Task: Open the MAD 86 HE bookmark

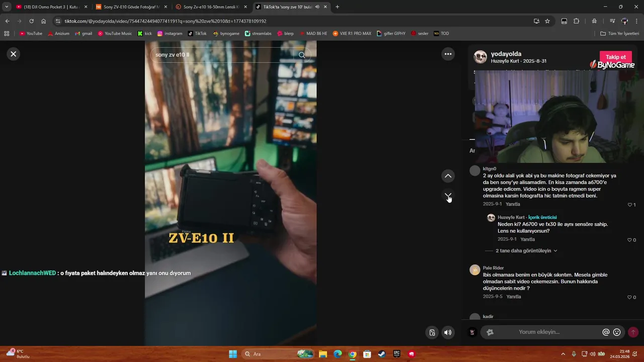Action: click(x=313, y=34)
